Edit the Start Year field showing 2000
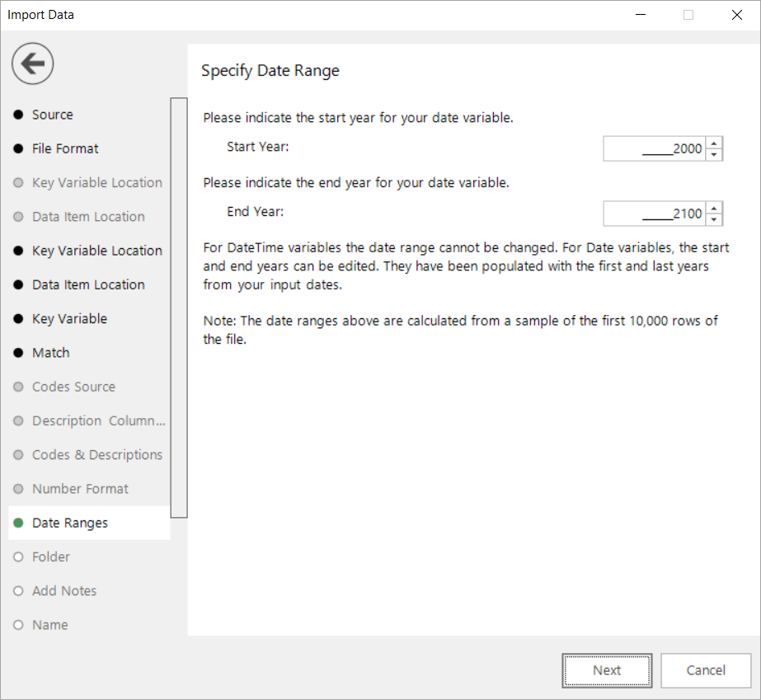Screen dimensions: 761x700 [x=655, y=148]
